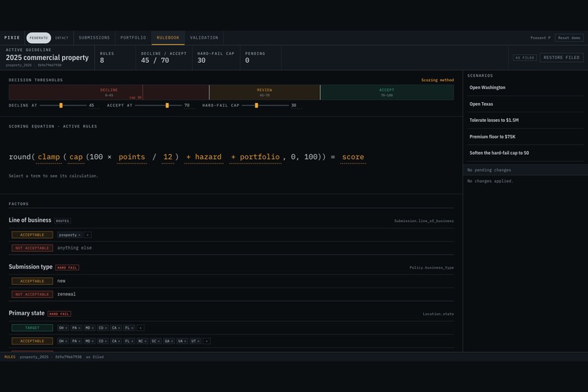Remove CA from Primary state Target row

click(119, 328)
